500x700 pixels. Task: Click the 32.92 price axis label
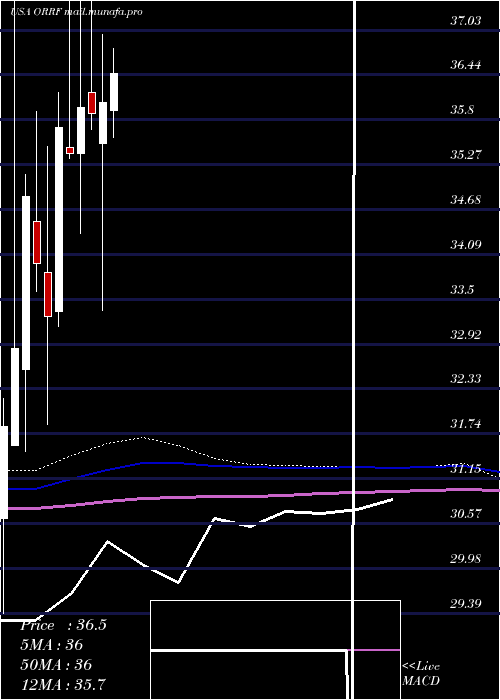click(466, 334)
